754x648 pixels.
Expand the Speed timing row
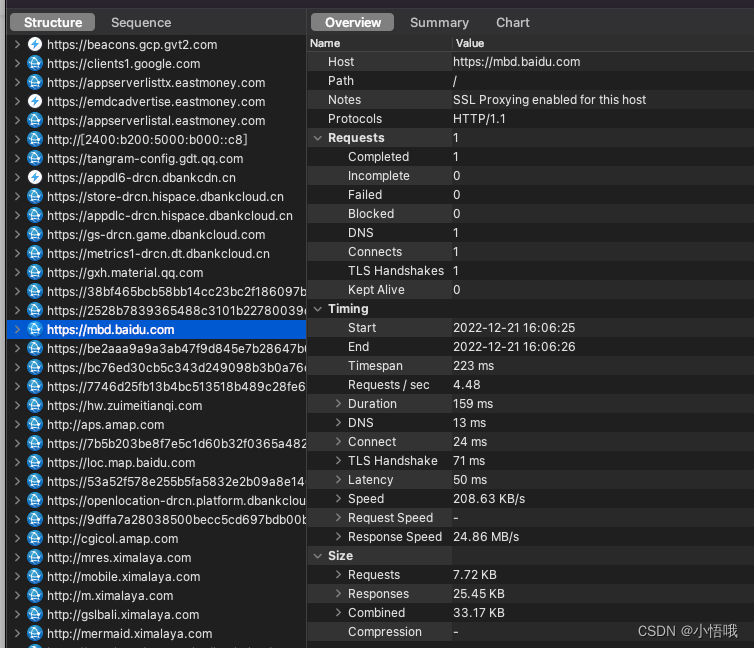339,498
